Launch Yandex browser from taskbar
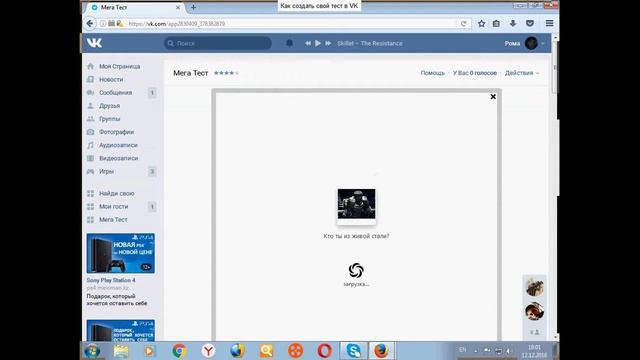The image size is (640, 360). tap(208, 351)
